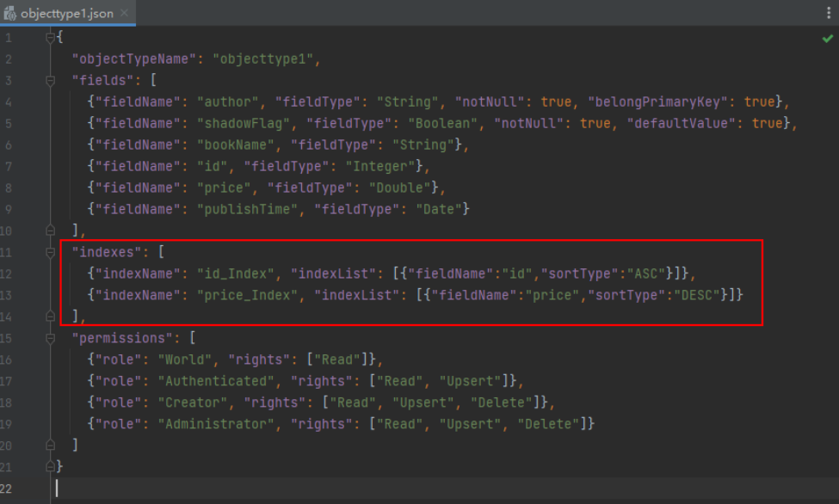Click the fold end marker on line 21

[50, 466]
